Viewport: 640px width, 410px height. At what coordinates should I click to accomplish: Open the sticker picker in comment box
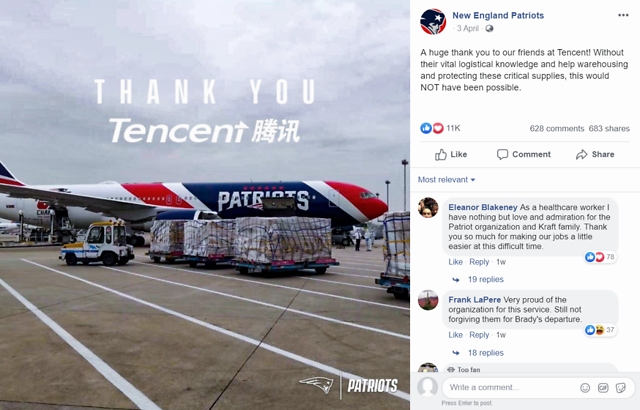click(x=620, y=388)
